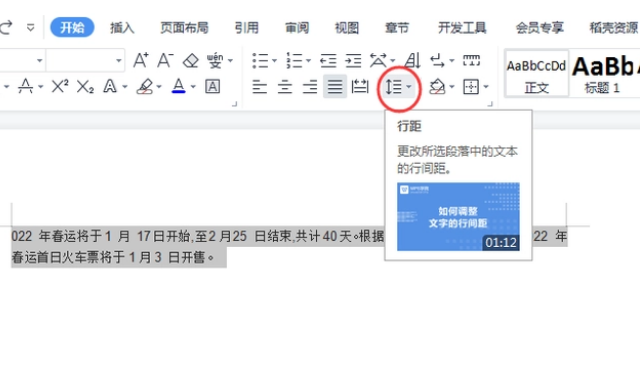Expand the numbering styles dropdown
The height and width of the screenshot is (380, 640).
point(309,61)
